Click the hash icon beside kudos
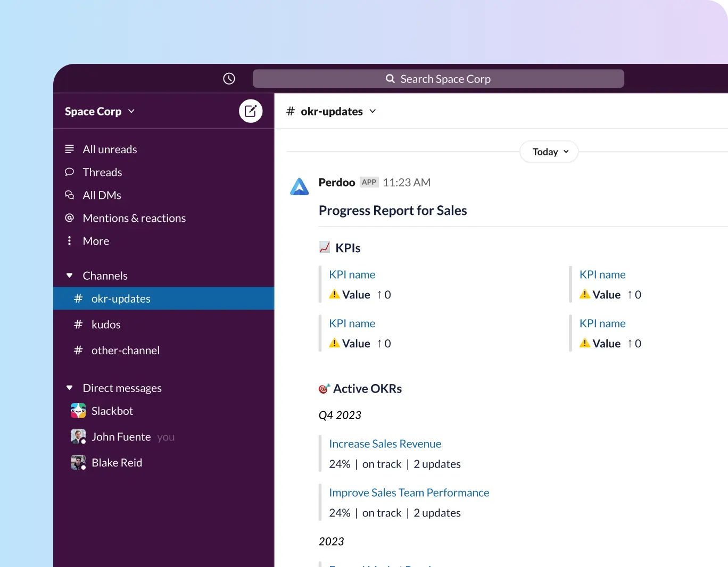 pos(78,324)
